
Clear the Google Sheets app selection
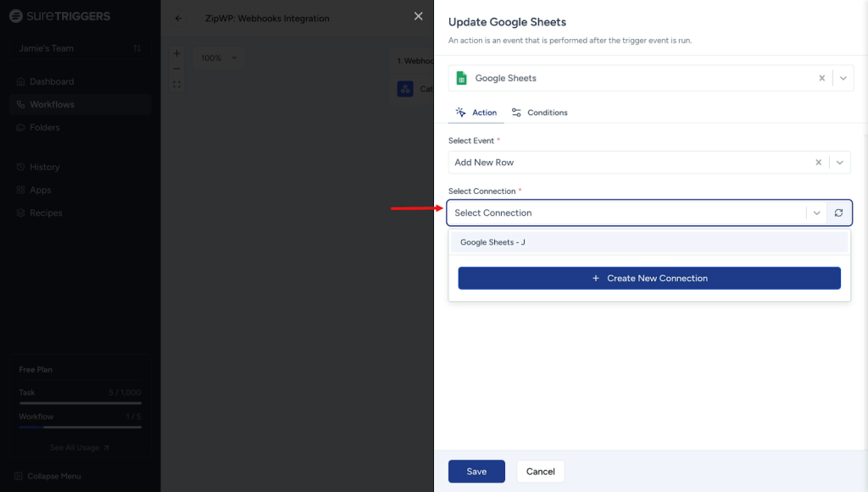click(x=821, y=78)
